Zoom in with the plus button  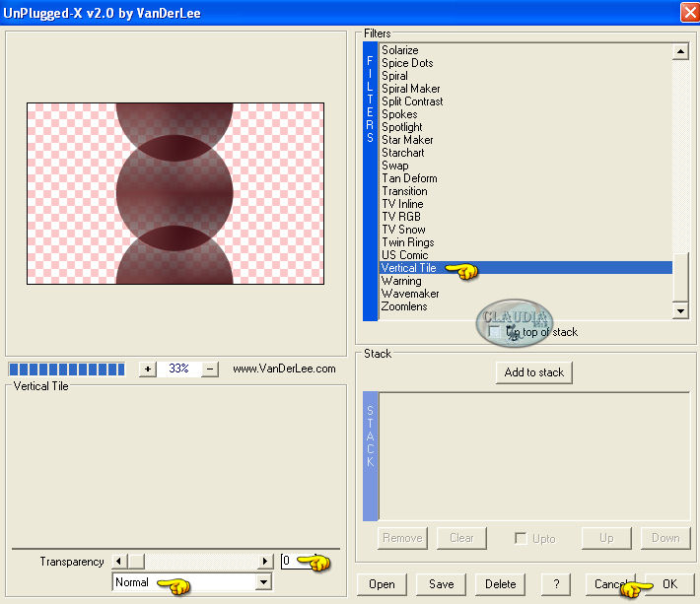[x=148, y=369]
